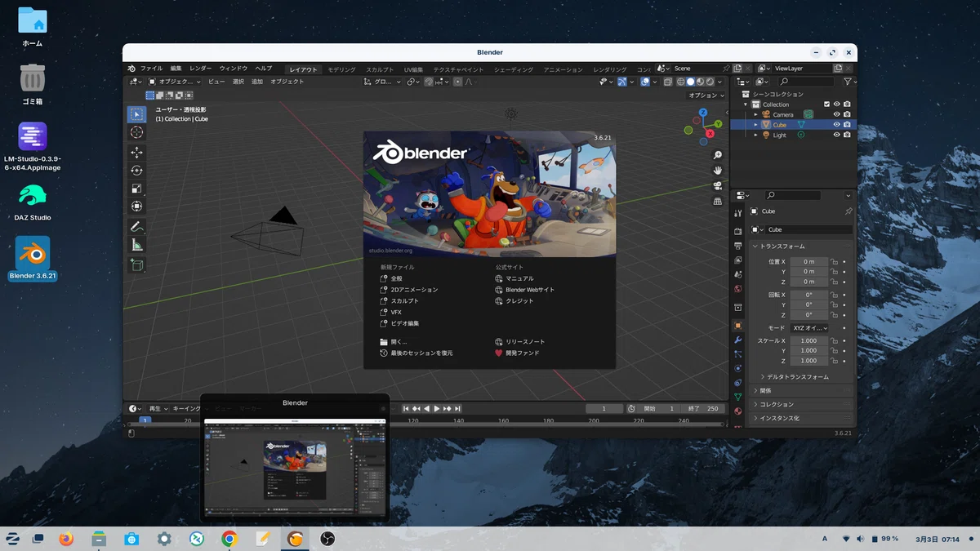
Task: Expand the コレクション panel
Action: pyautogui.click(x=800, y=404)
